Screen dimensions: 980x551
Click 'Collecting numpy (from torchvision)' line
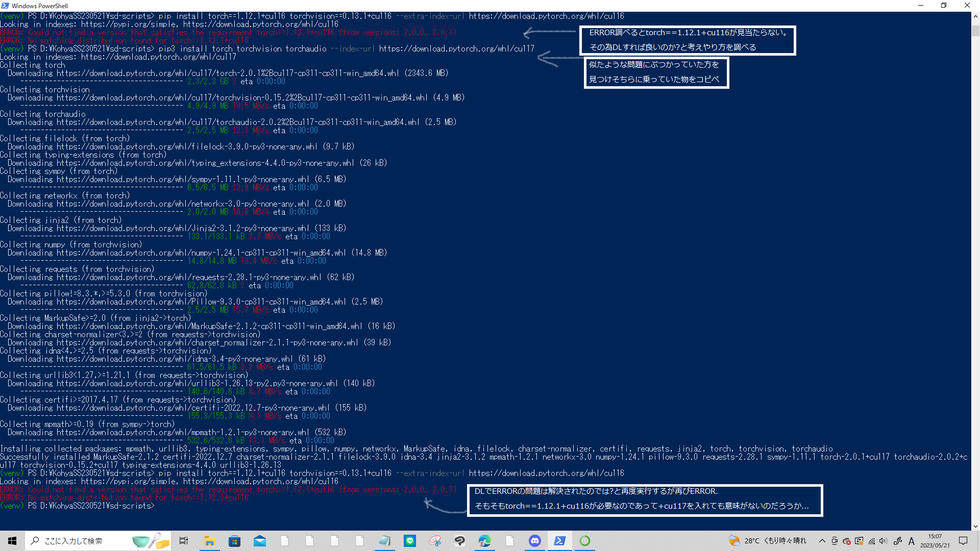[71, 244]
